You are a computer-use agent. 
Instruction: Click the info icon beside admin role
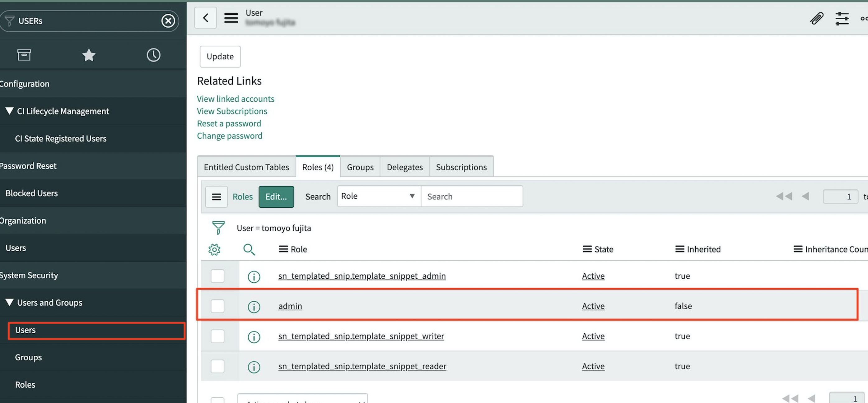(x=254, y=306)
